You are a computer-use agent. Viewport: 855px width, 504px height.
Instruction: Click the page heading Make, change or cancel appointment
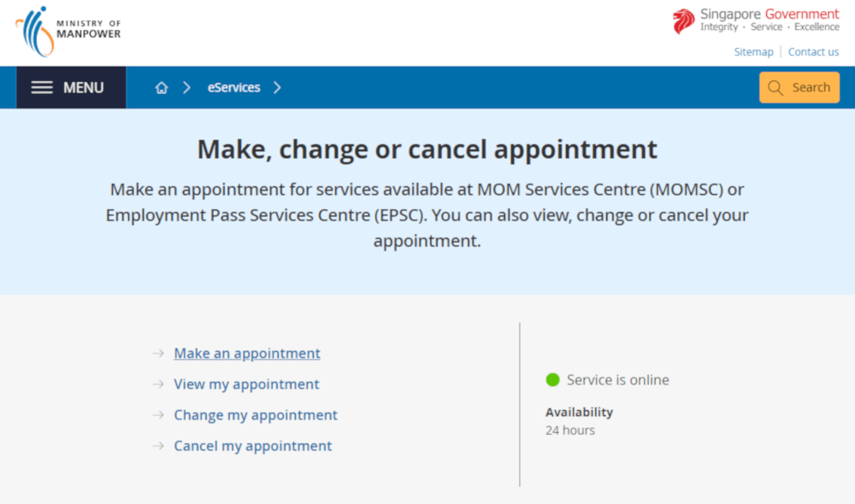pos(427,149)
